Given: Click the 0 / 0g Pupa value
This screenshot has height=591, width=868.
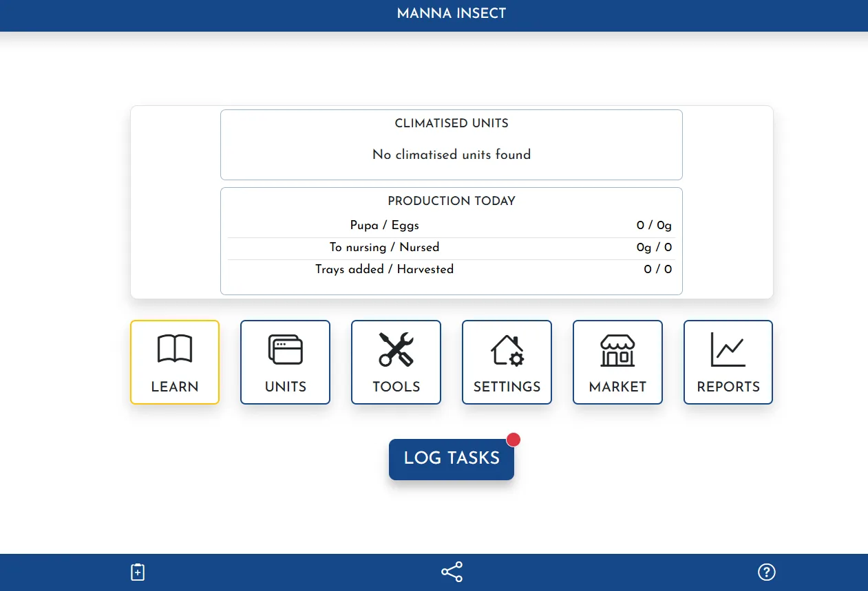Looking at the screenshot, I should coord(654,225).
